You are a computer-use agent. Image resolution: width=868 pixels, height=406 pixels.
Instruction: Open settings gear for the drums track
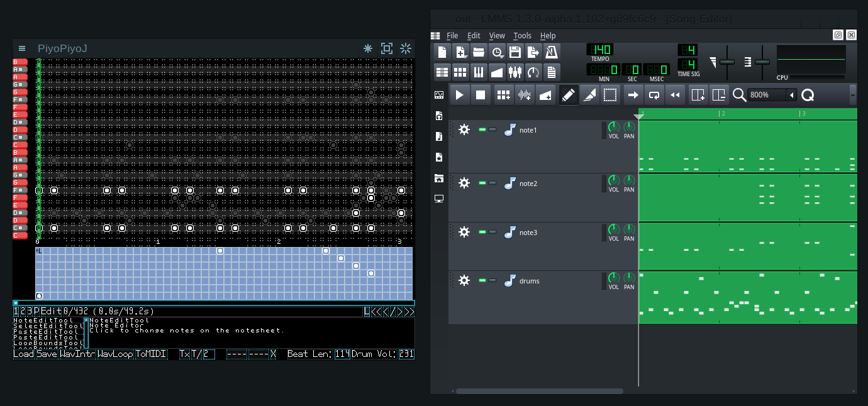click(x=464, y=280)
